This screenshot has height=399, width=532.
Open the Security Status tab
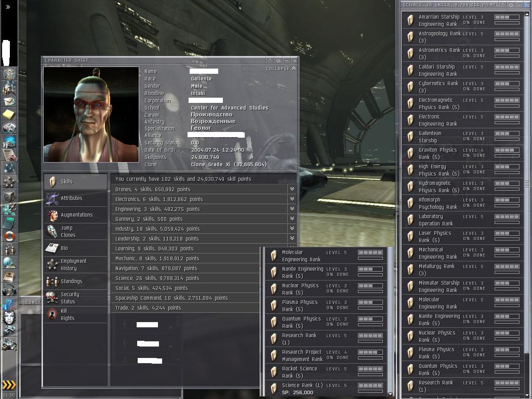(75, 298)
